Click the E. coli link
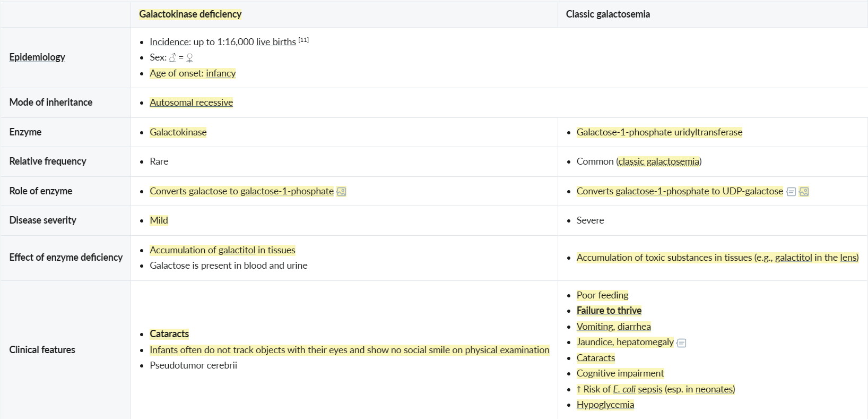This screenshot has height=419, width=868. [624, 389]
